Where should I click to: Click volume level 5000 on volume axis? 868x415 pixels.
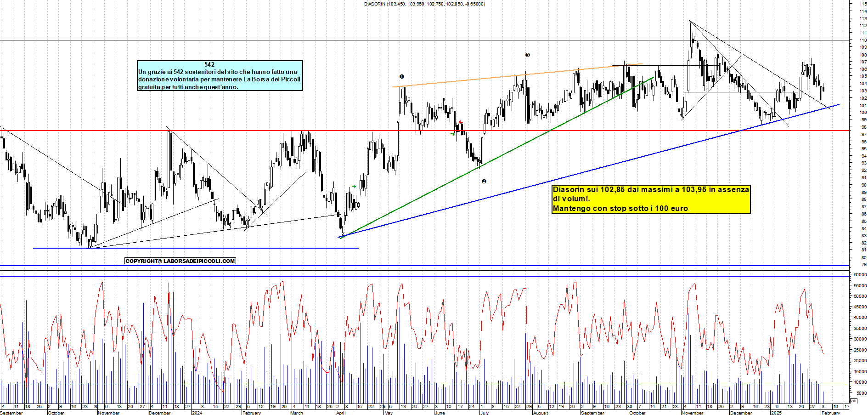coord(862,393)
